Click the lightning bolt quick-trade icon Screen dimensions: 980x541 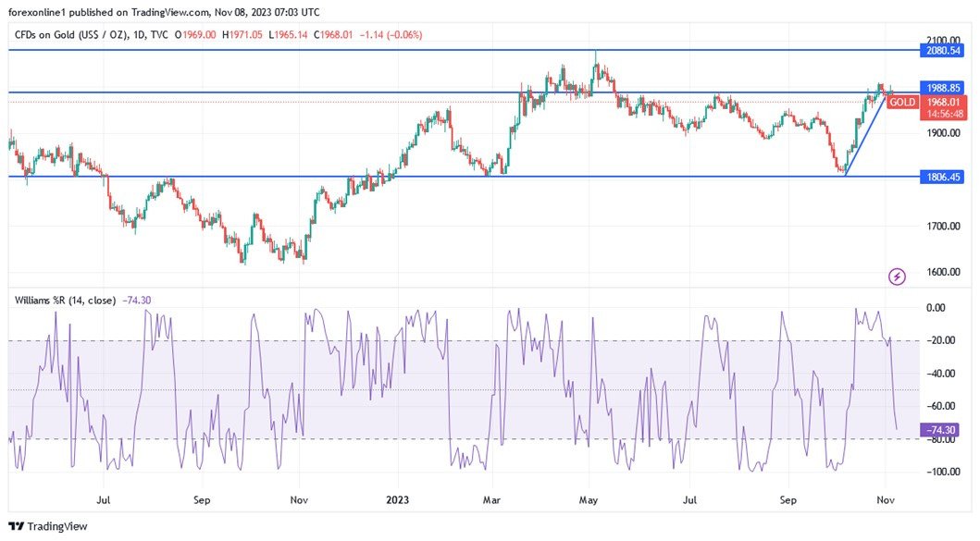pyautogui.click(x=896, y=277)
